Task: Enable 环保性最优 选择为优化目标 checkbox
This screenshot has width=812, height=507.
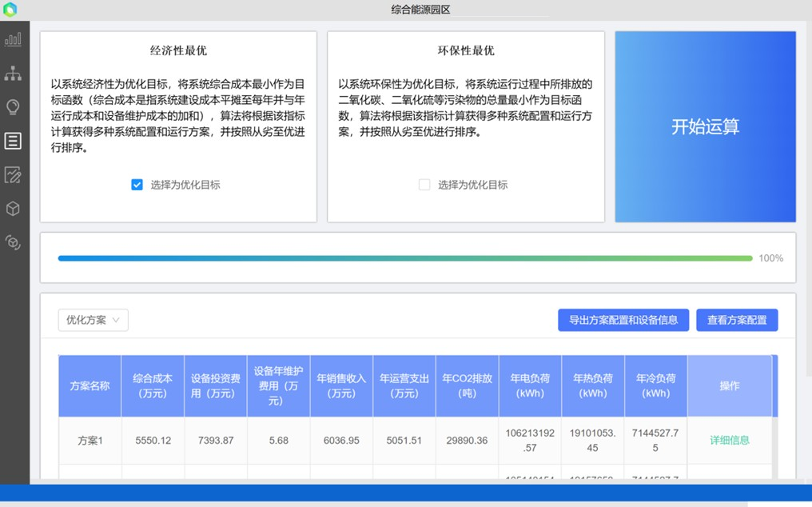Action: 424,185
